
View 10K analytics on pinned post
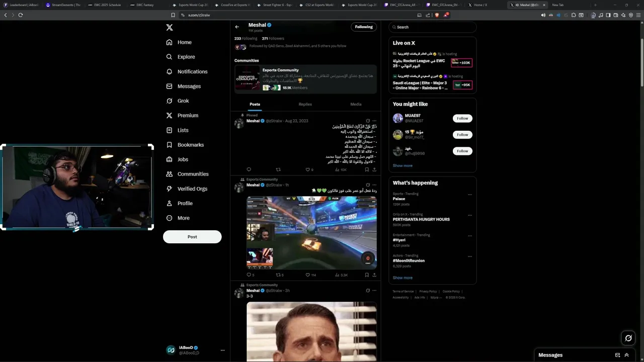(341, 169)
